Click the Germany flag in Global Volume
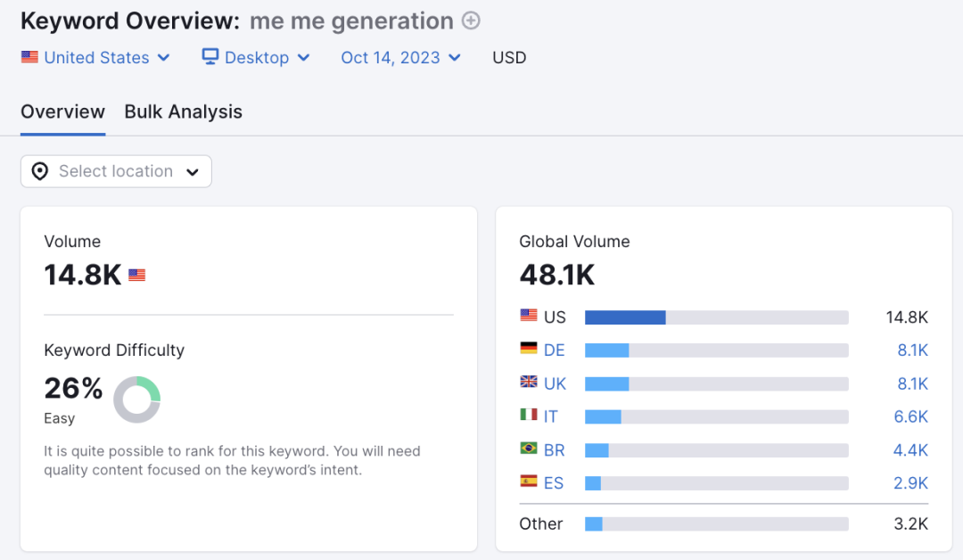The image size is (963, 560). (x=529, y=349)
